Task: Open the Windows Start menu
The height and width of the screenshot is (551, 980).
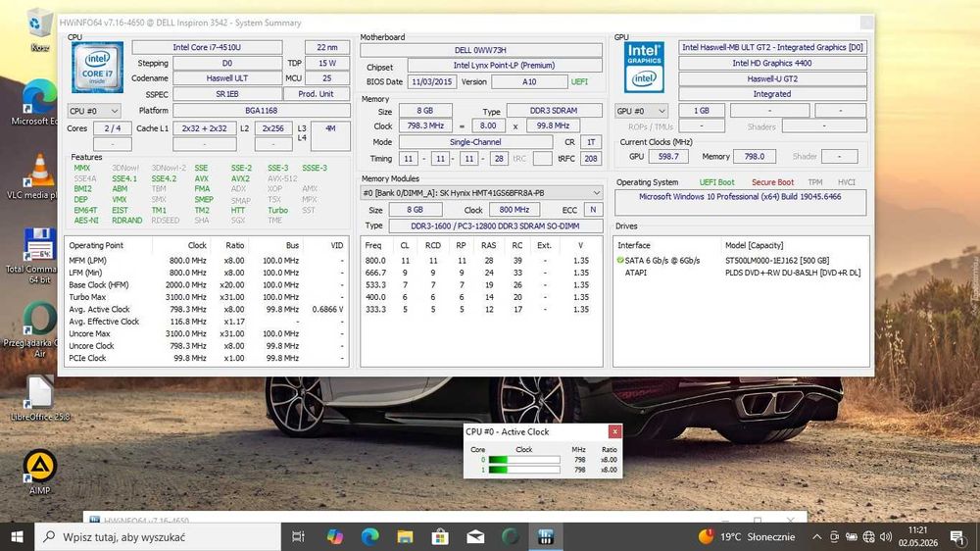Action: [x=17, y=536]
